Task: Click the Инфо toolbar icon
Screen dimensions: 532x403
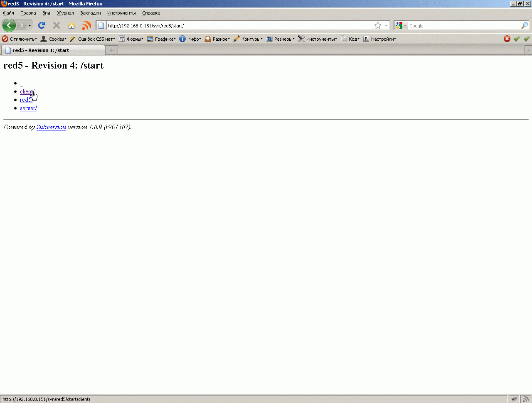Action: tap(182, 39)
